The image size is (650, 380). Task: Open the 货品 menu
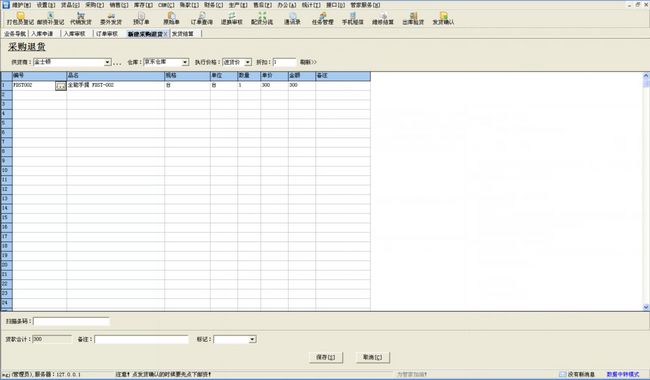click(70, 5)
